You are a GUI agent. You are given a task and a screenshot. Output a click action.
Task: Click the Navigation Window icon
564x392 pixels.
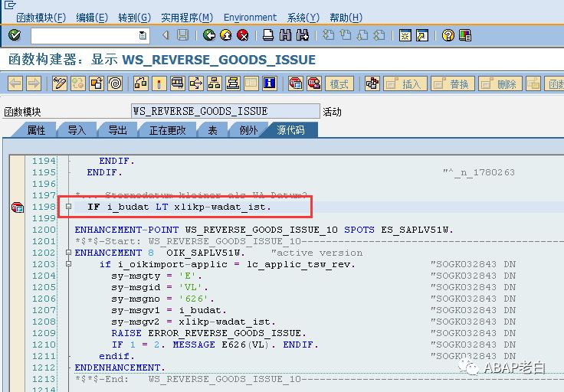[x=233, y=83]
